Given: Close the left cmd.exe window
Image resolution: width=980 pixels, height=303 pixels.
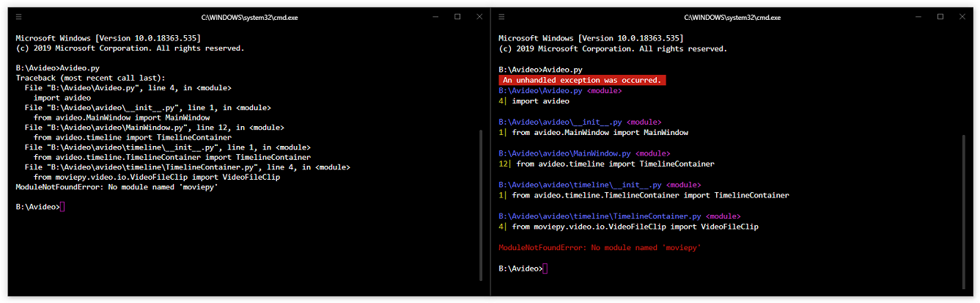Looking at the screenshot, I should (x=479, y=16).
